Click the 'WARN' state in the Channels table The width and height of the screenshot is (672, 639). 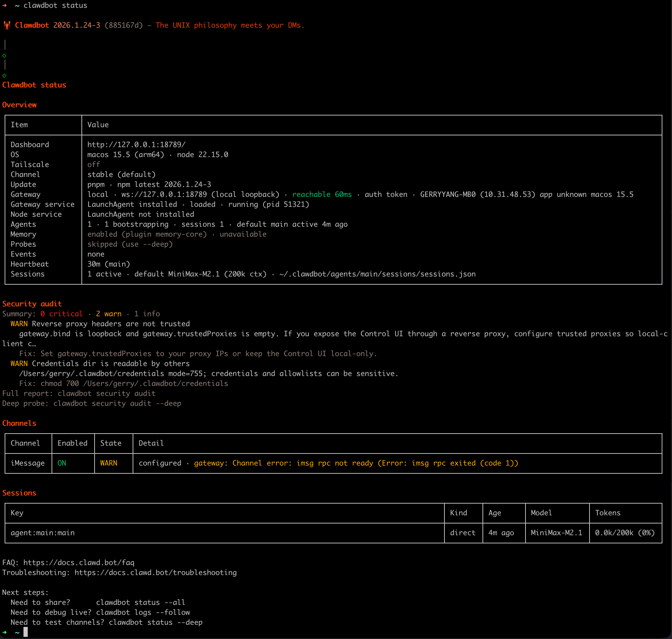[x=109, y=463]
